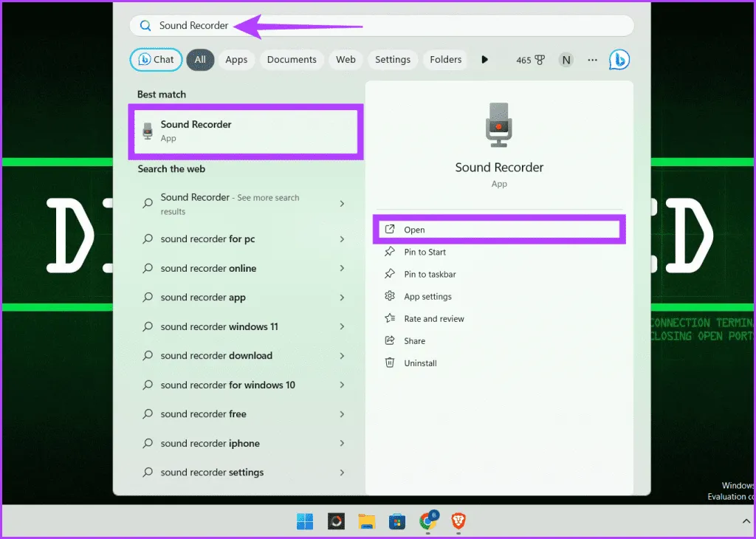Viewport: 756px width, 539px height.
Task: Click Open to launch Sound Recorder
Action: click(x=414, y=230)
